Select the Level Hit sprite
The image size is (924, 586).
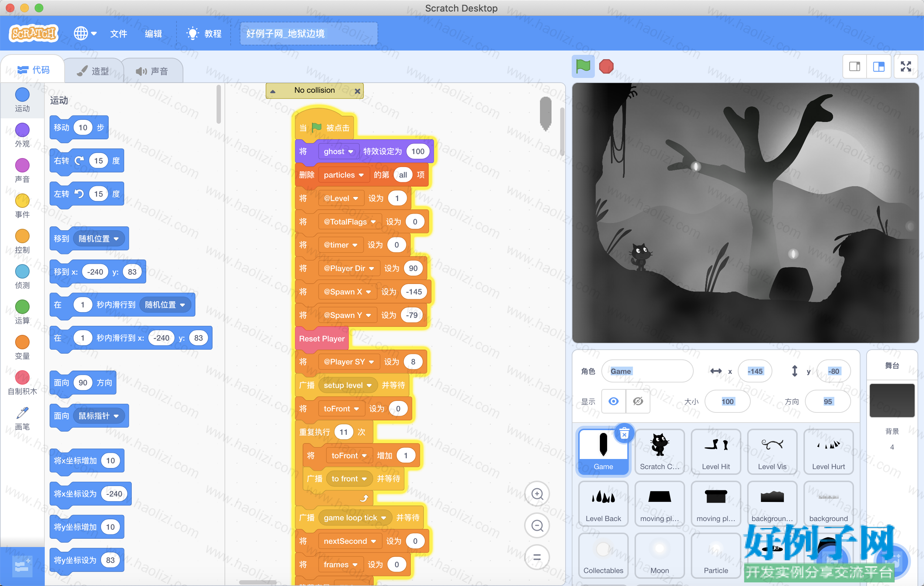coord(716,452)
